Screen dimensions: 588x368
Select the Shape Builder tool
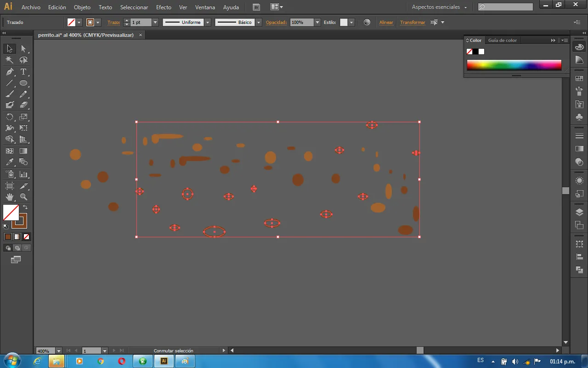pos(10,139)
